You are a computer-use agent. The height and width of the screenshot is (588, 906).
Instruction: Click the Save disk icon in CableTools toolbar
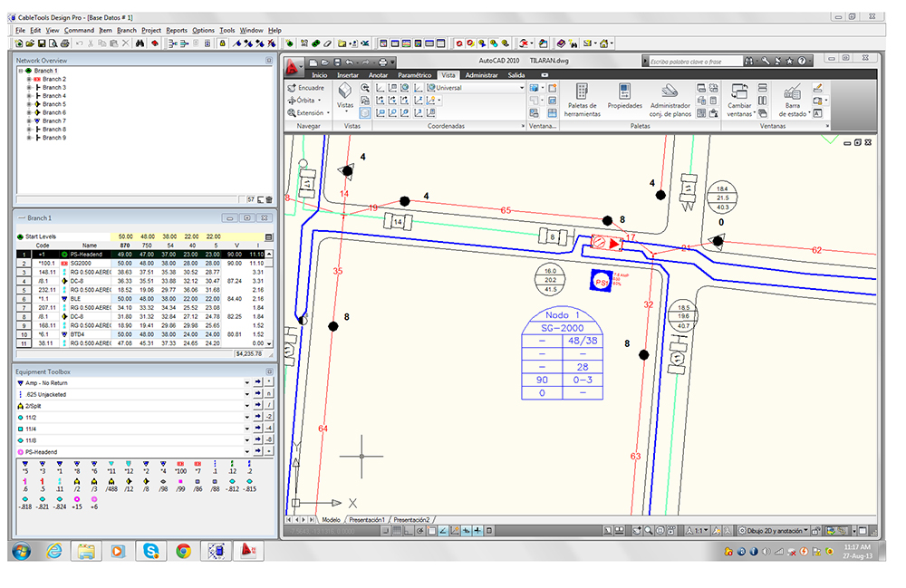(42, 43)
